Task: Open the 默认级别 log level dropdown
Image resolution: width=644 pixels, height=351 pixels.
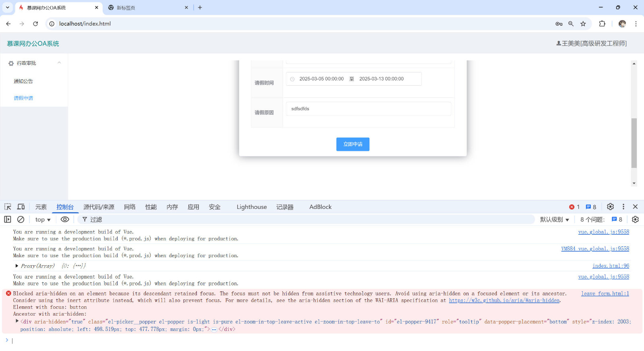Action: pos(554,219)
